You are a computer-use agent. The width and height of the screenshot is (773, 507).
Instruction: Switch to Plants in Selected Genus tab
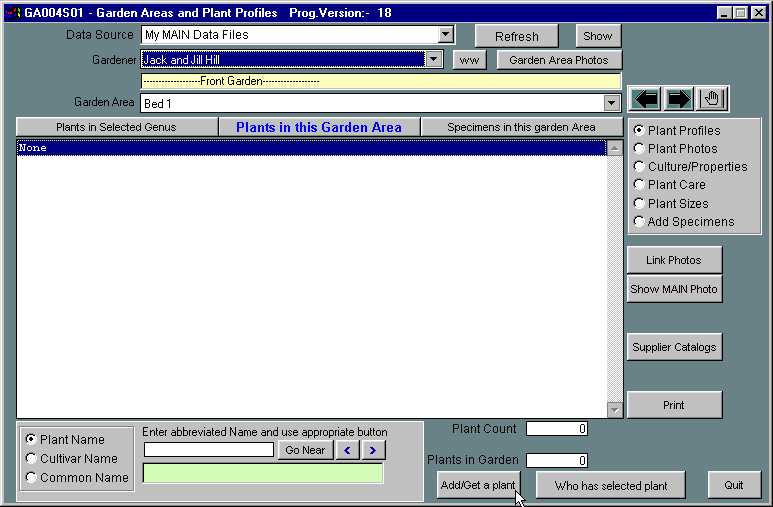(x=116, y=127)
